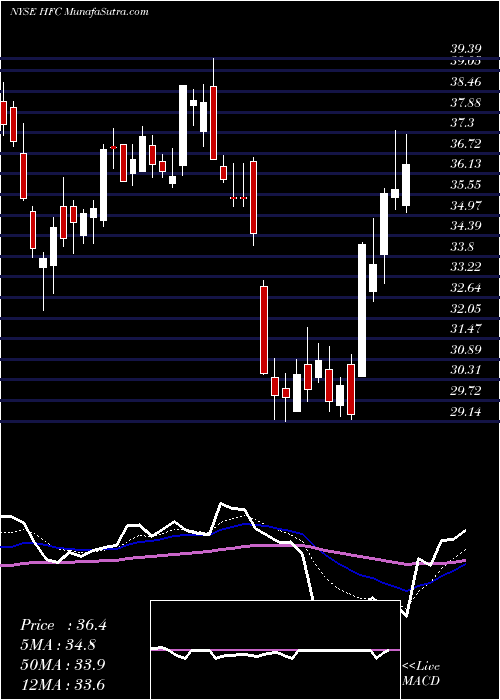Click the 12MA : 33.6 readout
The width and height of the screenshot is (500, 700).
coord(62,684)
